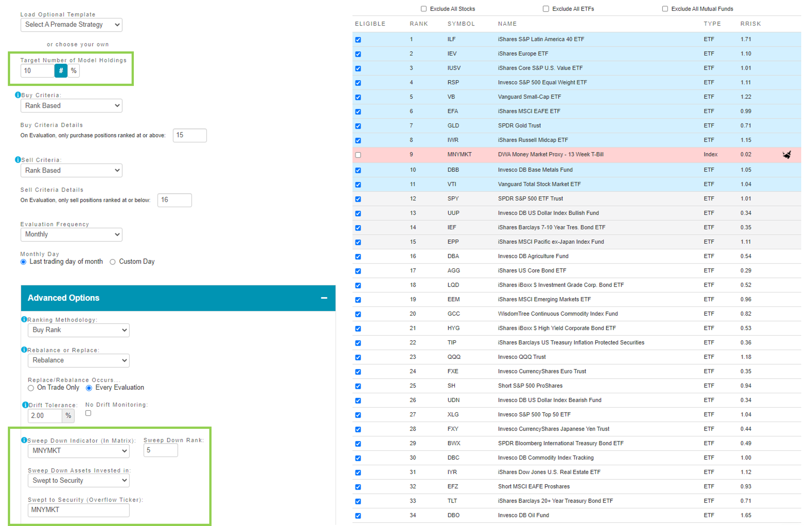Uncheck eligibility for IEV row
812x526 pixels.
click(358, 54)
